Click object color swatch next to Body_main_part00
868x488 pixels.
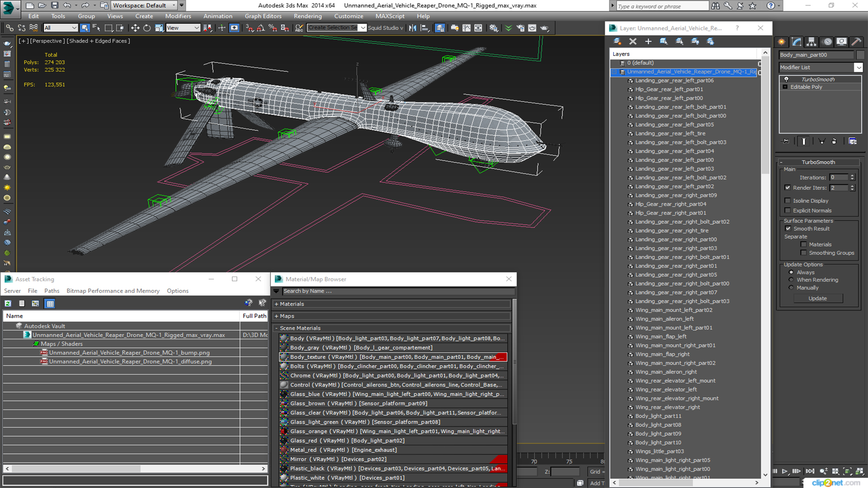coord(860,55)
